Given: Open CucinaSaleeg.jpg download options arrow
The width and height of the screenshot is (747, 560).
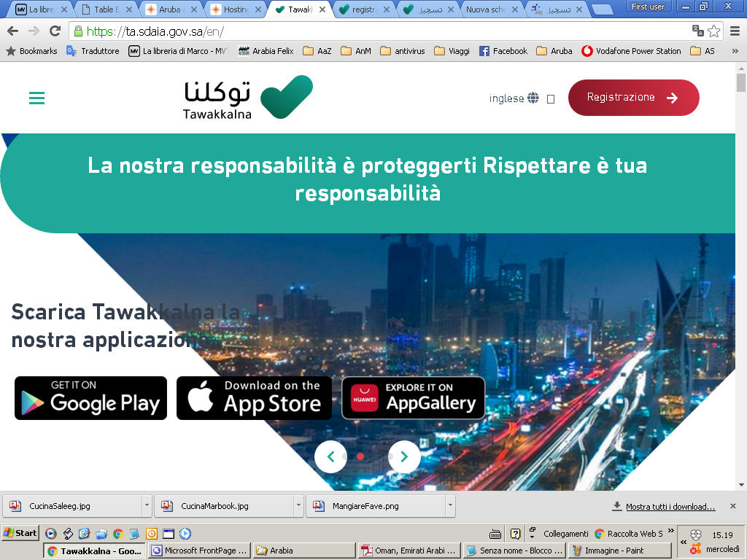Looking at the screenshot, I should [x=147, y=505].
